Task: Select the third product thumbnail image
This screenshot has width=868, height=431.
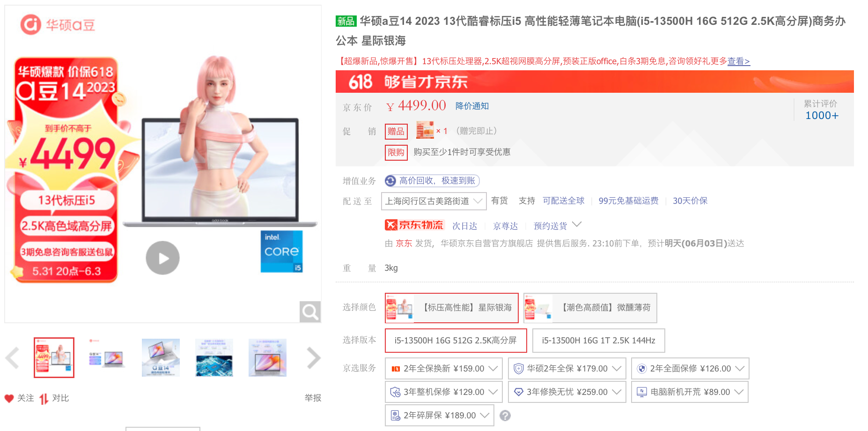Action: pyautogui.click(x=161, y=357)
